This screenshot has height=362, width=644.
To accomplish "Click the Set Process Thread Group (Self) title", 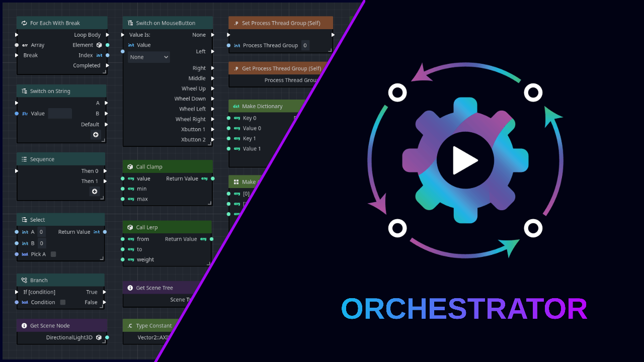I will (281, 23).
